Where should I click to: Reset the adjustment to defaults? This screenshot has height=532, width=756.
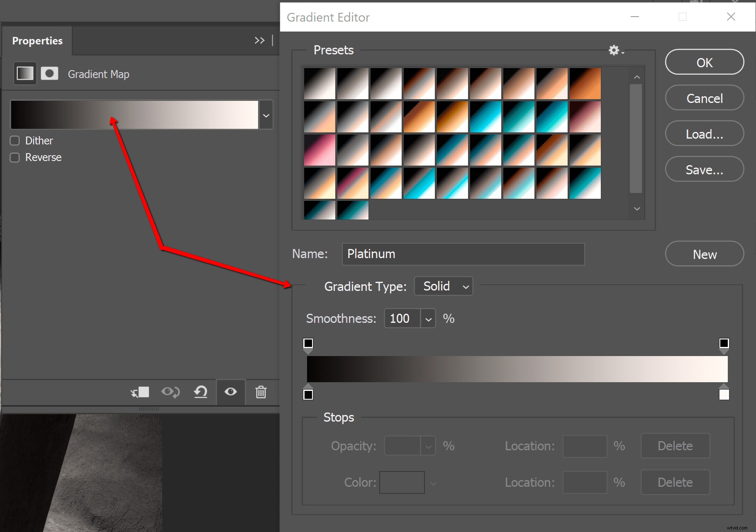(200, 392)
